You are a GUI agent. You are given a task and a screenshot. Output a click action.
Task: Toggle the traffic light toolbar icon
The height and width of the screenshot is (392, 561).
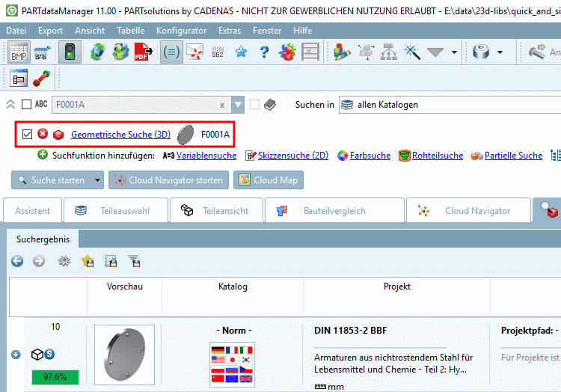[70, 52]
